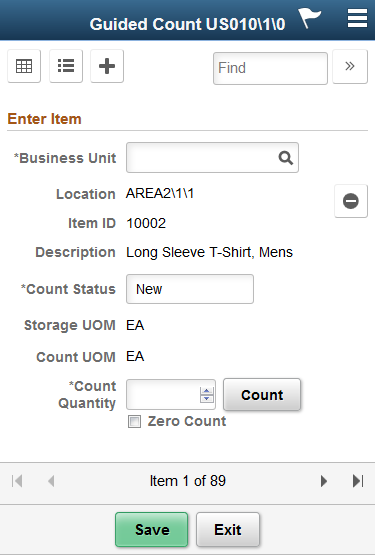375x555 pixels.
Task: Click the white flag notification icon
Action: click(309, 18)
